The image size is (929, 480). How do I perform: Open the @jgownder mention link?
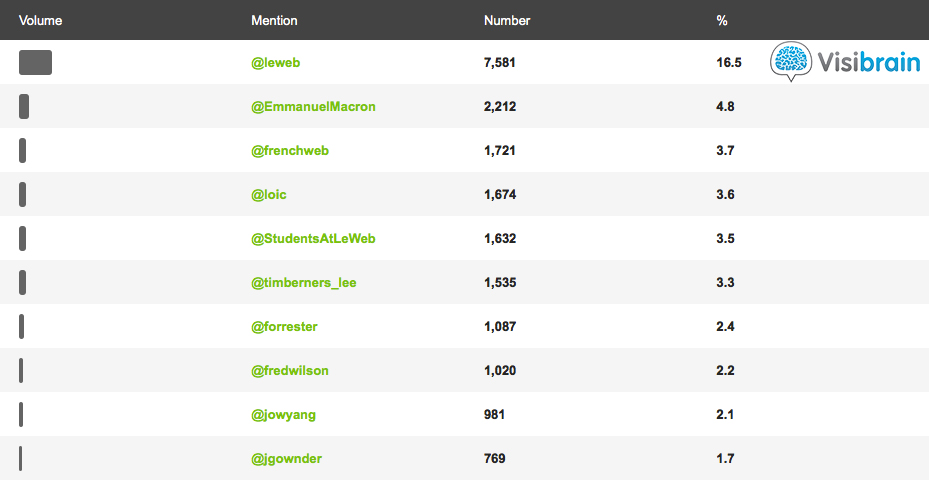pyautogui.click(x=287, y=459)
